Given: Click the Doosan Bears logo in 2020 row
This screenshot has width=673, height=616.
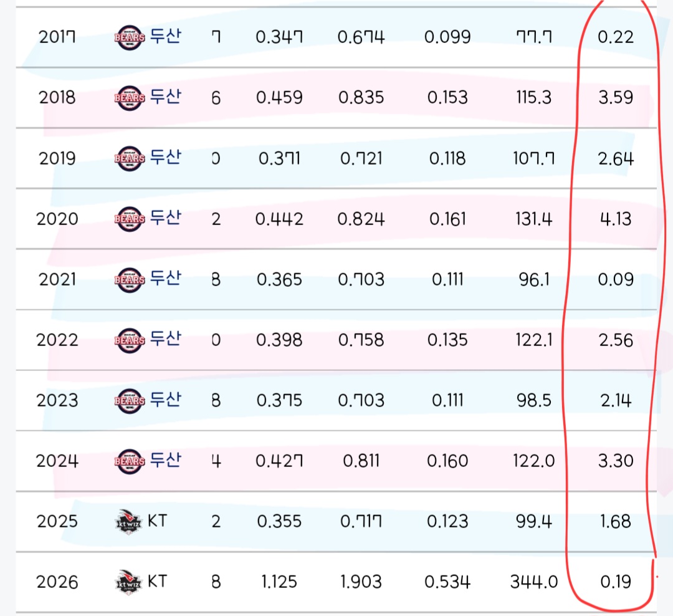Looking at the screenshot, I should coord(130,219).
